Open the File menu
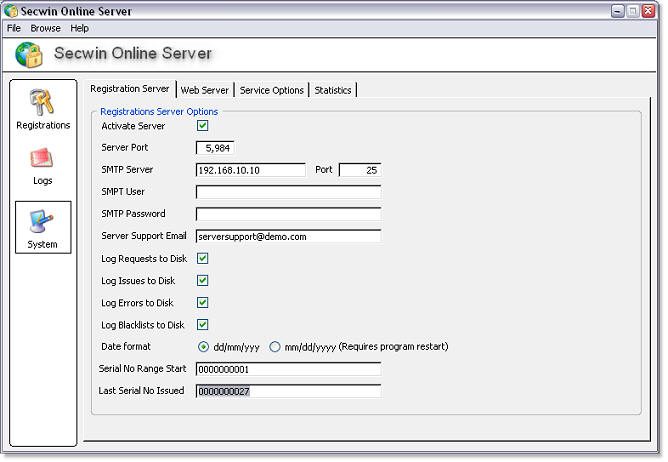 coord(14,28)
